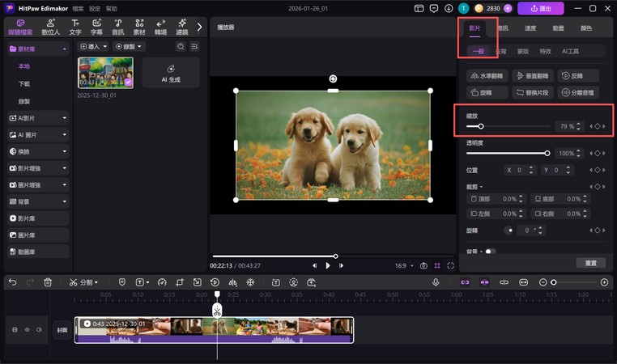Expand the AI影片 sidebar section
The image size is (617, 364).
[38, 118]
